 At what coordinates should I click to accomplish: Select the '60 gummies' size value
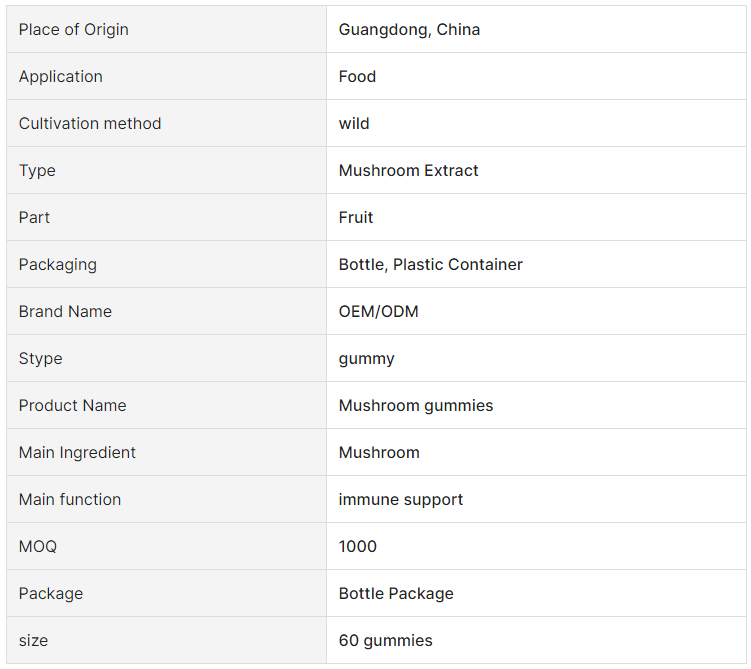pyautogui.click(x=386, y=640)
